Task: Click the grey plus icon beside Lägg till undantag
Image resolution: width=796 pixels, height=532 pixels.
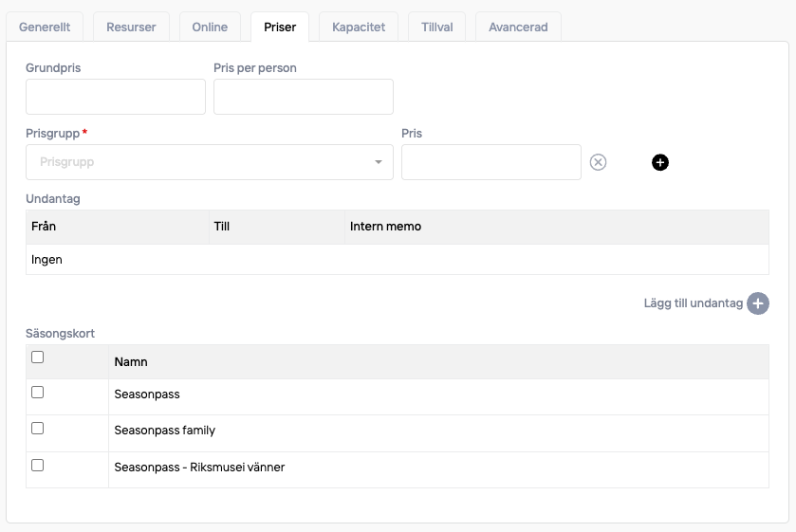Action: (x=757, y=303)
